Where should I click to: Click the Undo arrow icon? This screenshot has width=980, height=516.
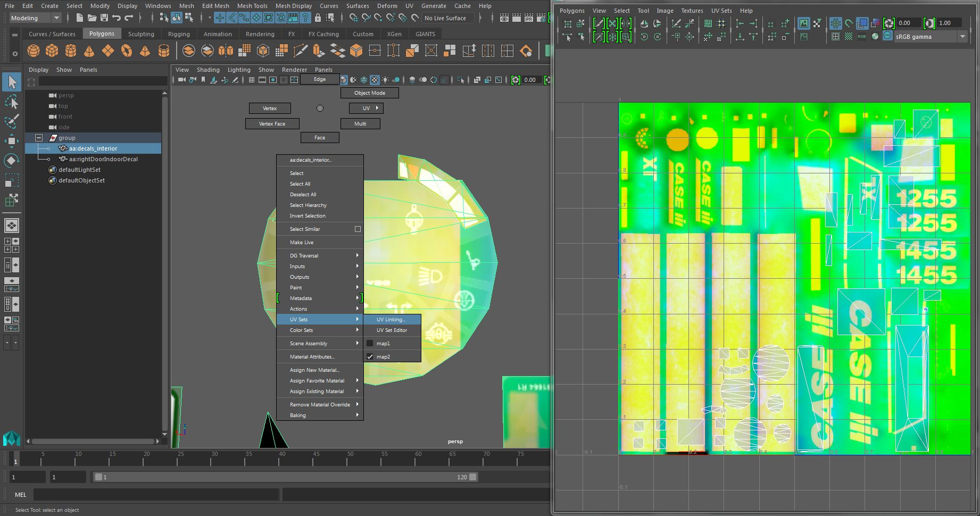tap(117, 18)
